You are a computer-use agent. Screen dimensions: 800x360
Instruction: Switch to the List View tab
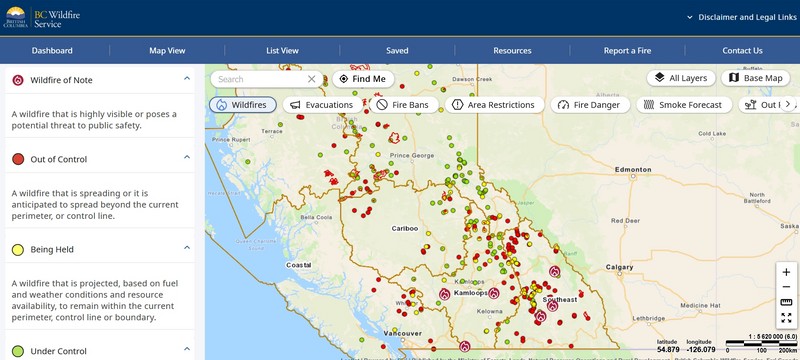(x=282, y=50)
